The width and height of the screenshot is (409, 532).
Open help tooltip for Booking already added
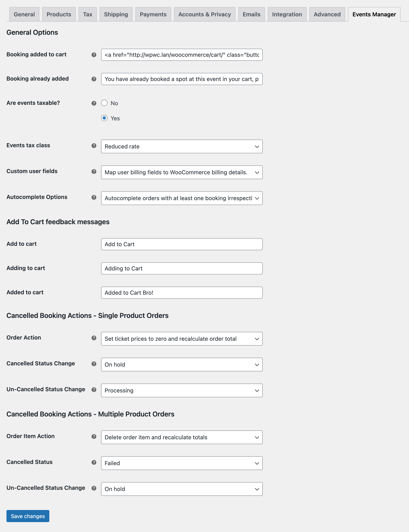click(94, 79)
